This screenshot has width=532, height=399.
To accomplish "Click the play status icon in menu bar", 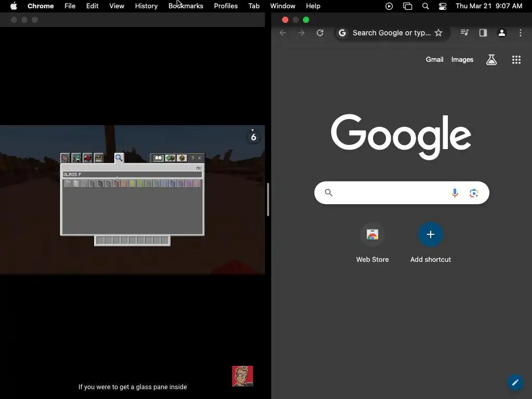I will (389, 6).
